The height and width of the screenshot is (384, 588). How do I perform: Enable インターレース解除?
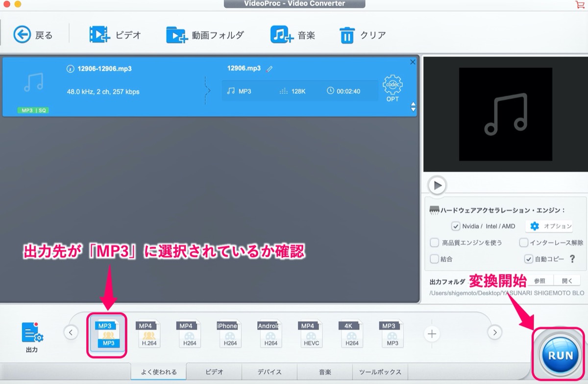coord(523,242)
